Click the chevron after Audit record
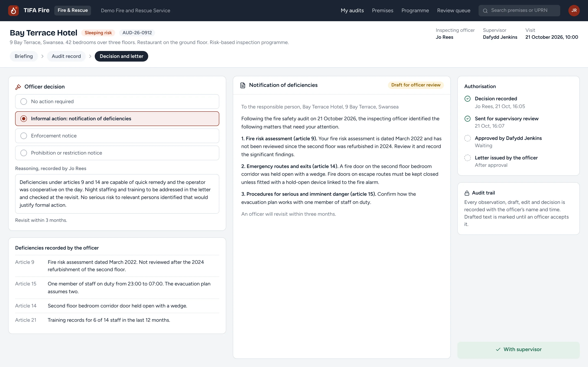 point(90,56)
